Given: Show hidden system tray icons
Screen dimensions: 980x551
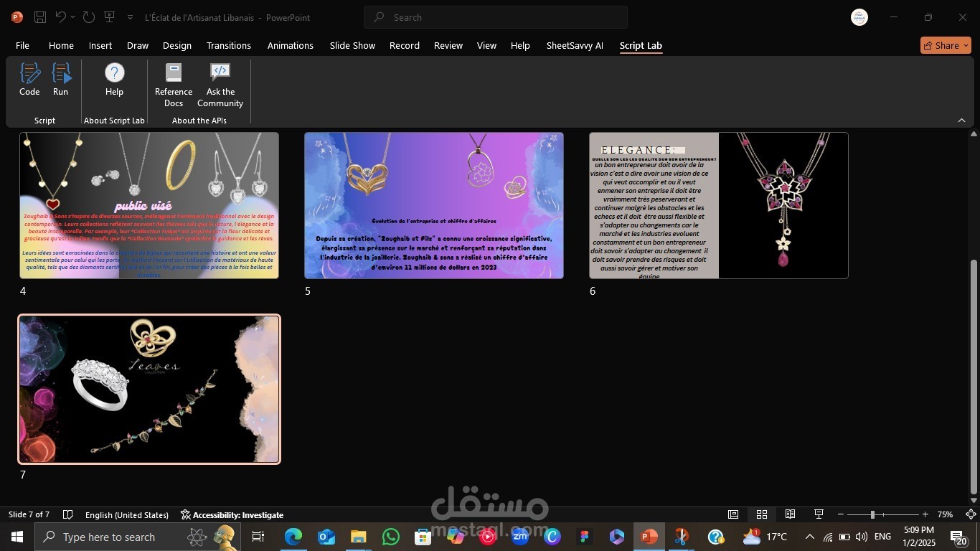Looking at the screenshot, I should point(810,537).
